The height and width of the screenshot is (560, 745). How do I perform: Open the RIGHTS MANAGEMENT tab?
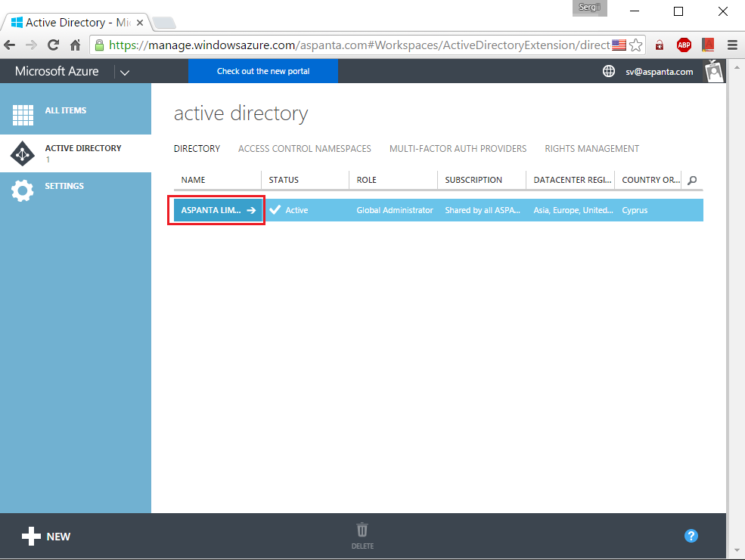592,148
